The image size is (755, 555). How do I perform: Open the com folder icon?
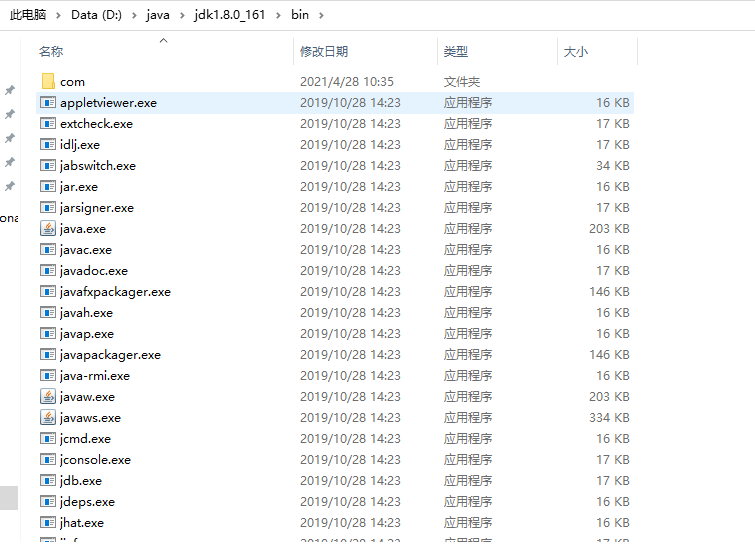point(48,81)
